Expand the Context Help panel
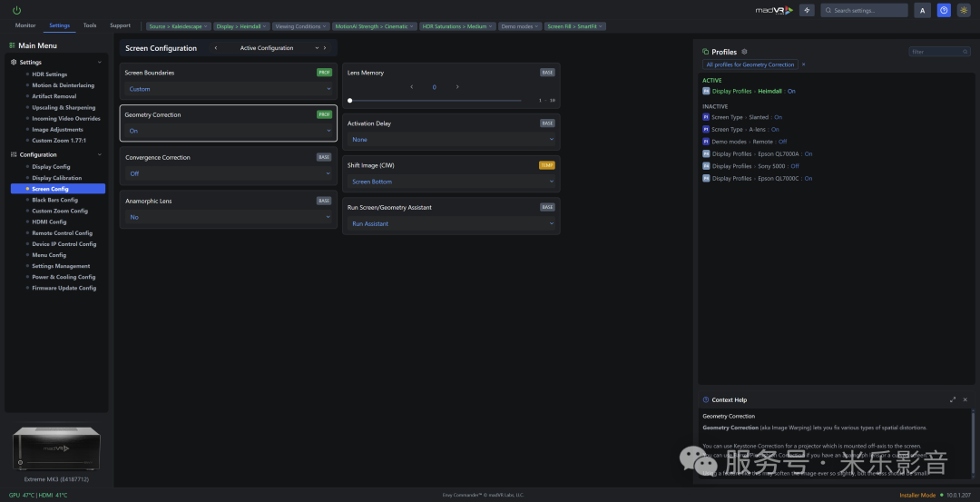The width and height of the screenshot is (980, 502). coord(952,399)
